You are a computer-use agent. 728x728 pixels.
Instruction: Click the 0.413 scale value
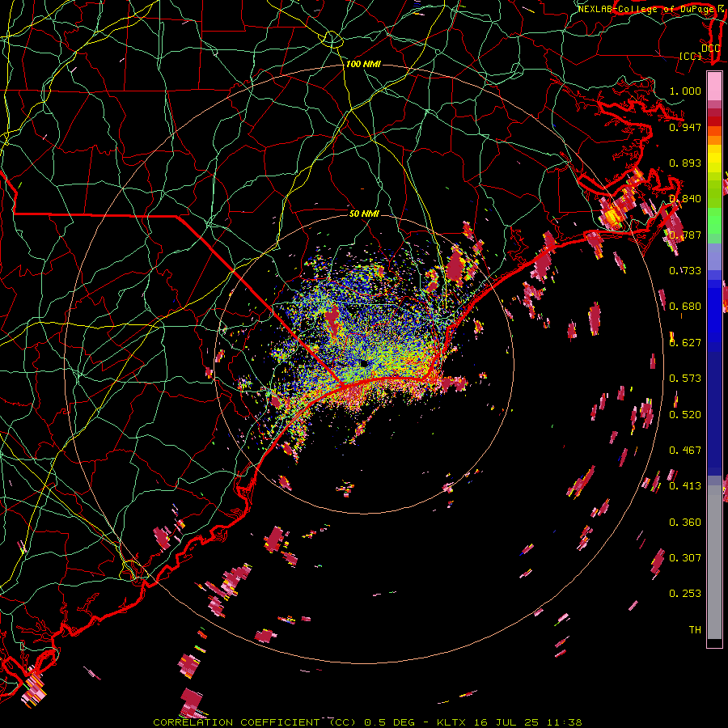[685, 486]
